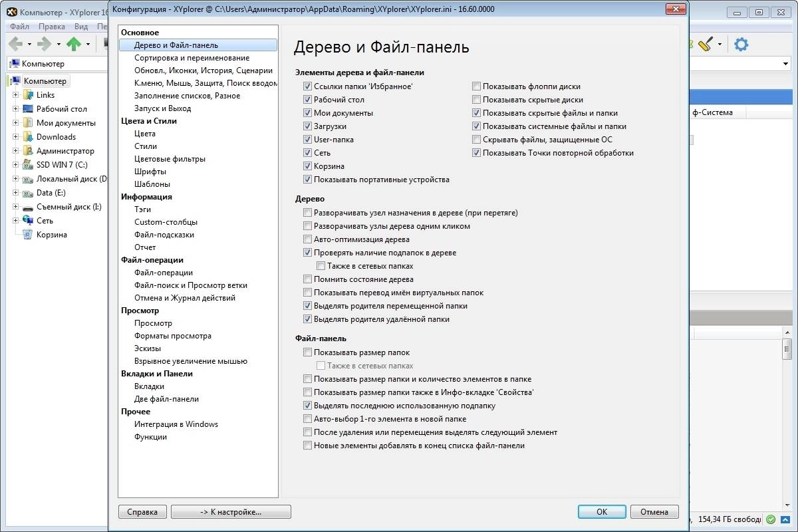Expand the Links node in tree
This screenshot has width=798, height=532.
point(15,95)
